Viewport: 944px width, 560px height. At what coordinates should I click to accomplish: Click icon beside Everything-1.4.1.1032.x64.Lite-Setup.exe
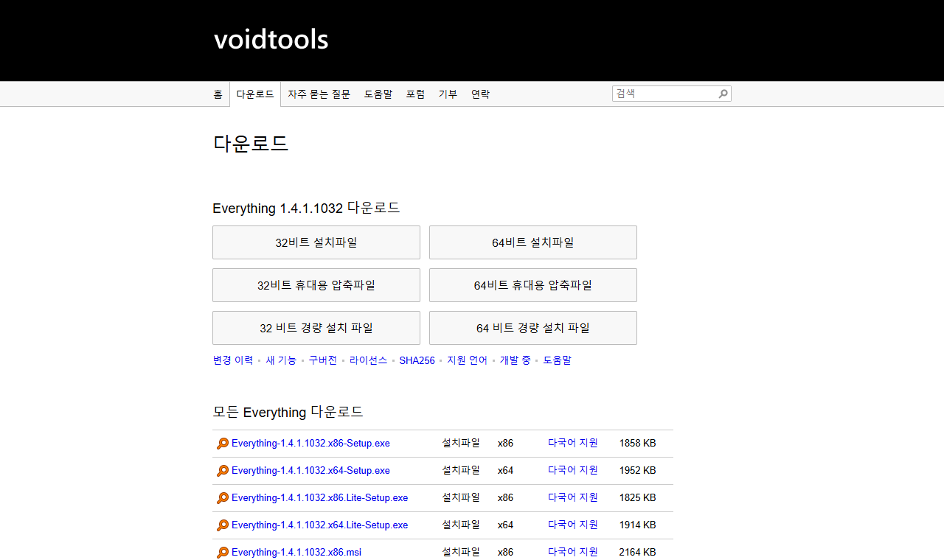coord(223,525)
